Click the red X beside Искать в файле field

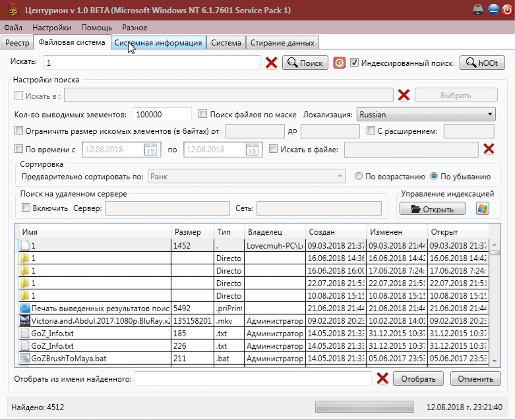489,149
